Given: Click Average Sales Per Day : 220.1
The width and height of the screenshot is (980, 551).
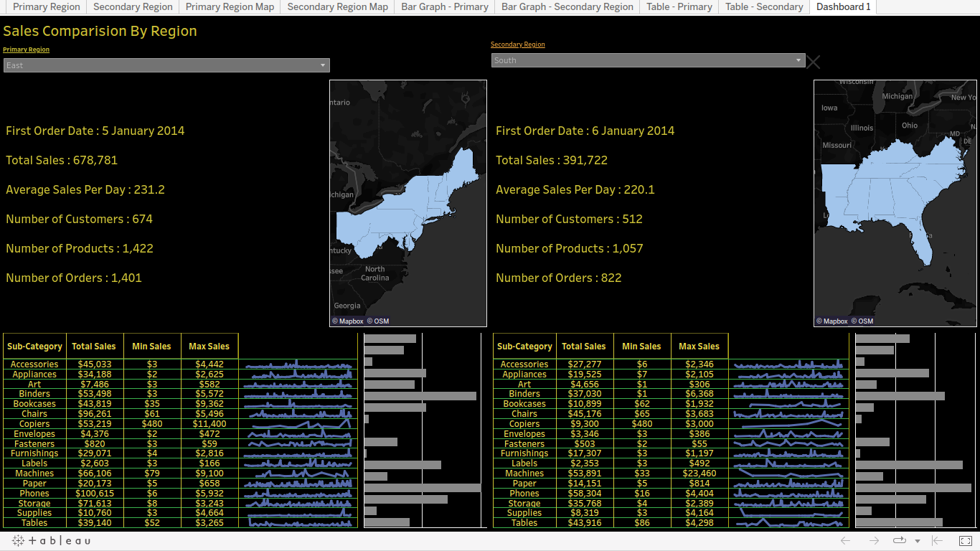Looking at the screenshot, I should 575,190.
